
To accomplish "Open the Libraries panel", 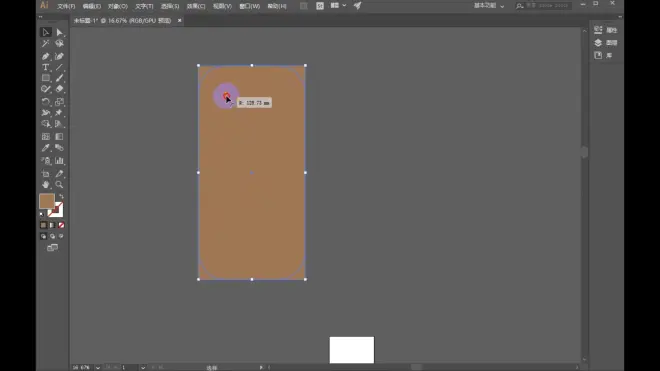I will click(x=603, y=55).
